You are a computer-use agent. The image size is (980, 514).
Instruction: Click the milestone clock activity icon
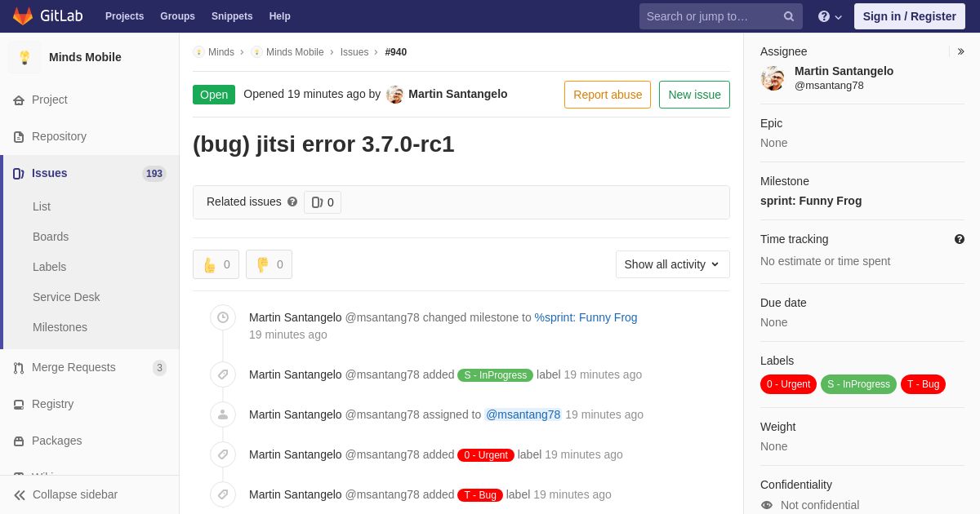[223, 318]
